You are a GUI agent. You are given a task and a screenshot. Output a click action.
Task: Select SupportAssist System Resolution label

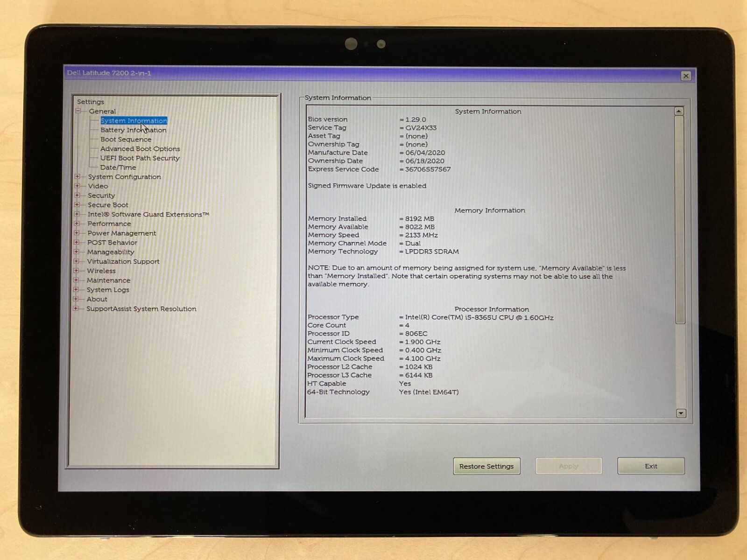[141, 308]
